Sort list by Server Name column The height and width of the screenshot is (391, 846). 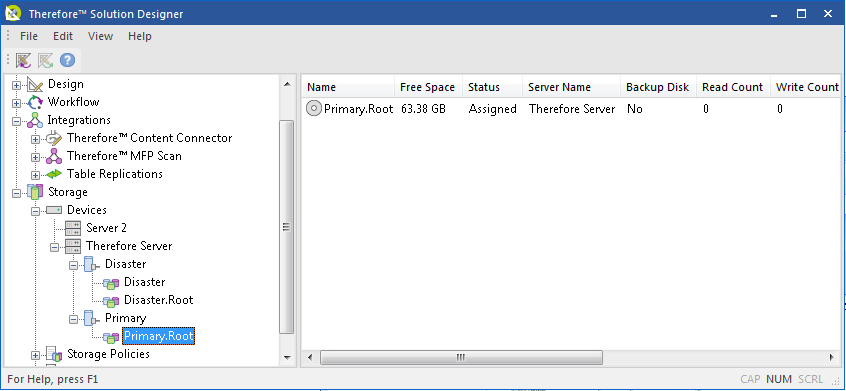pos(571,87)
